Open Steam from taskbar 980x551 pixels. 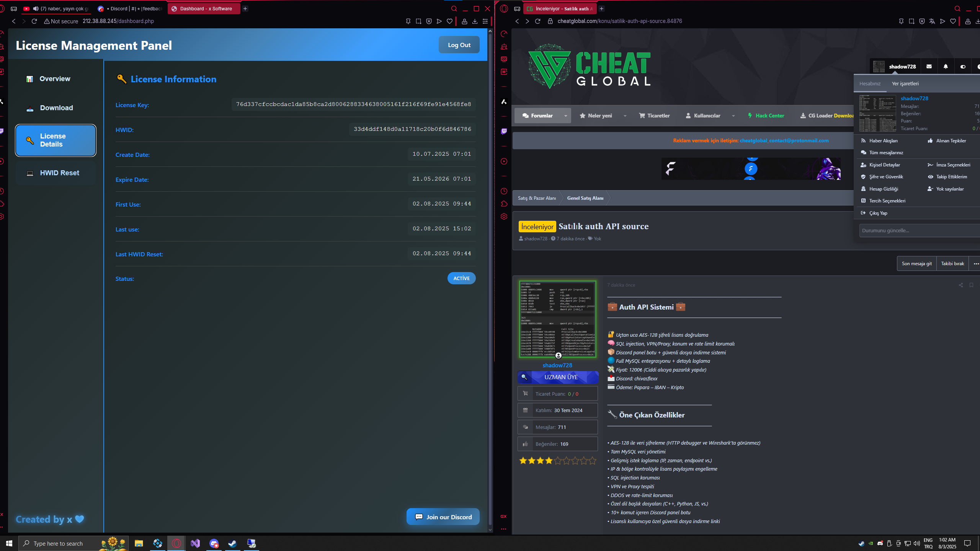click(232, 543)
